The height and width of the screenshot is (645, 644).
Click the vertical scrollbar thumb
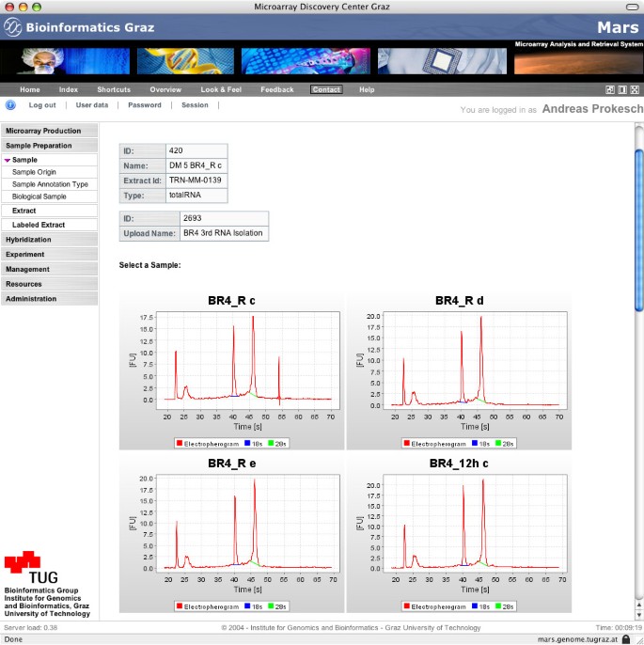[x=639, y=230]
